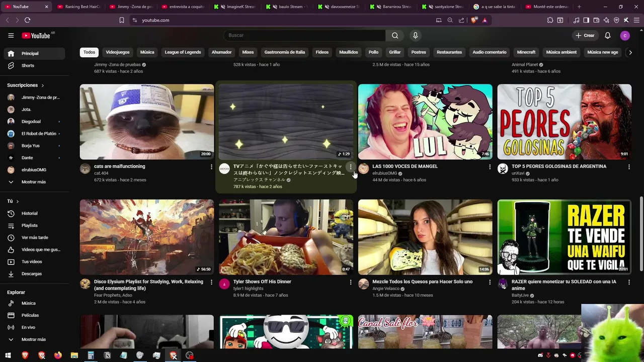Select the Videojuegos filter chip
The image size is (644, 362).
(117, 52)
